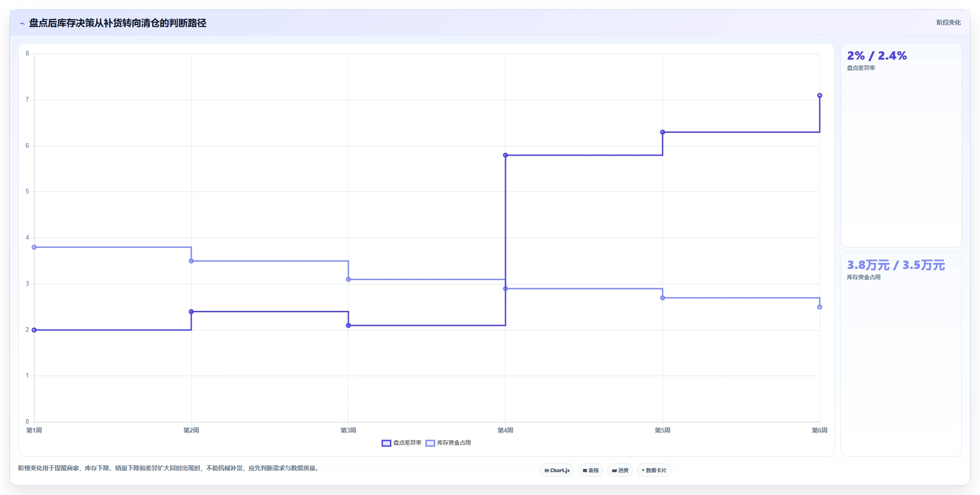Click the 库存资金占用 point at 第2周

pyautogui.click(x=191, y=261)
